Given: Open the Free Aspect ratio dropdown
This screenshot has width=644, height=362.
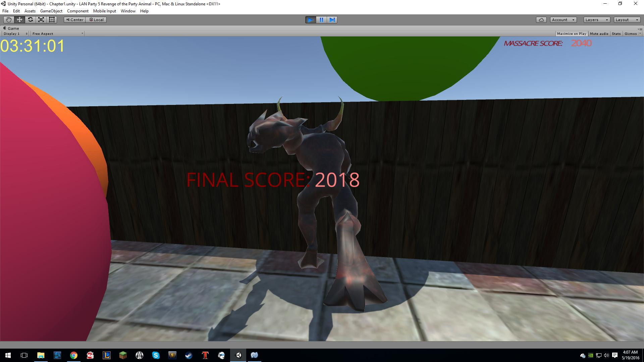Looking at the screenshot, I should pos(57,34).
